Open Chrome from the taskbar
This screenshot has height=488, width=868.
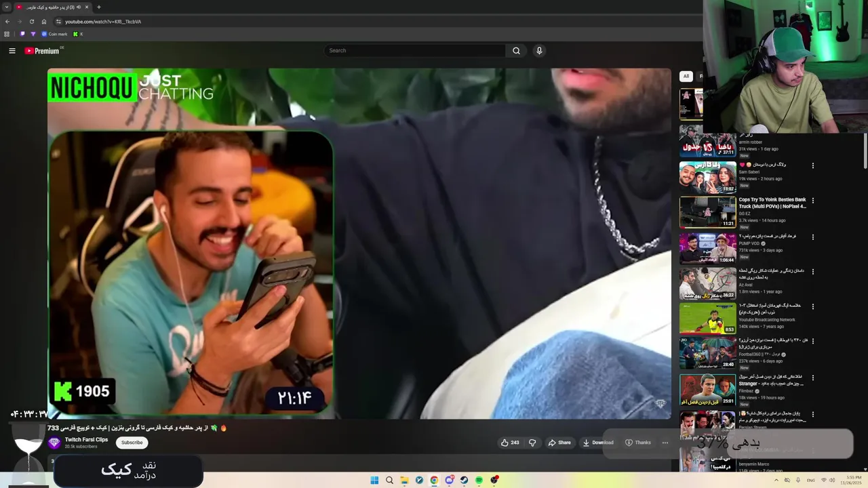tap(434, 480)
